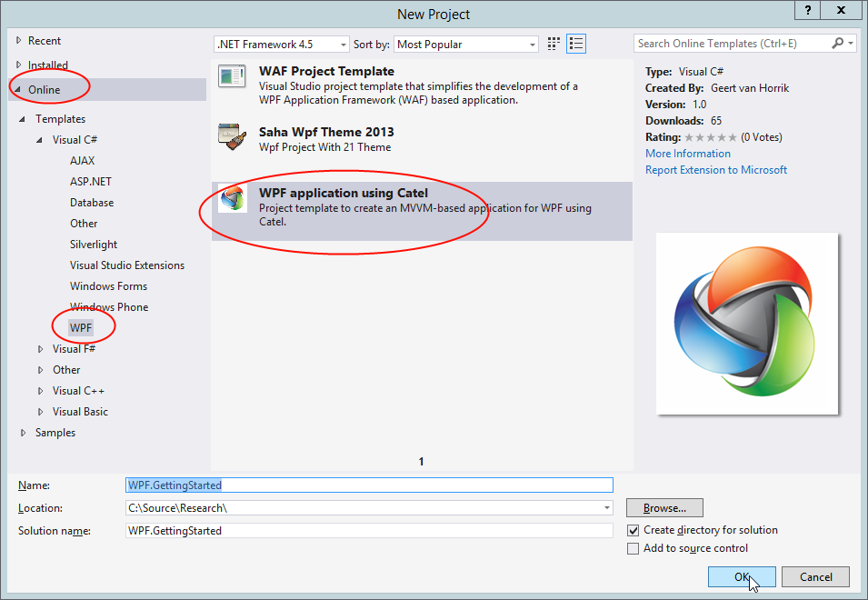Select the Windows Phone category
868x600 pixels.
[x=109, y=307]
